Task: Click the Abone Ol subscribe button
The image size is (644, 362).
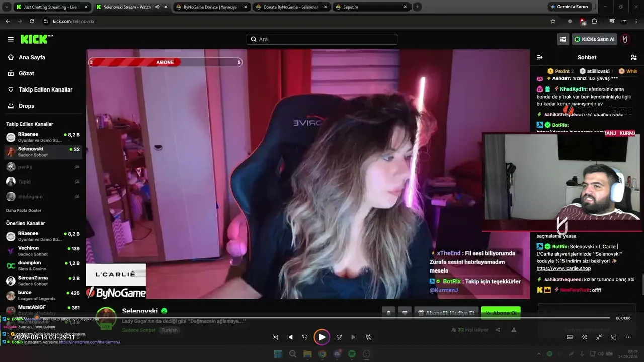Action: 501,313
